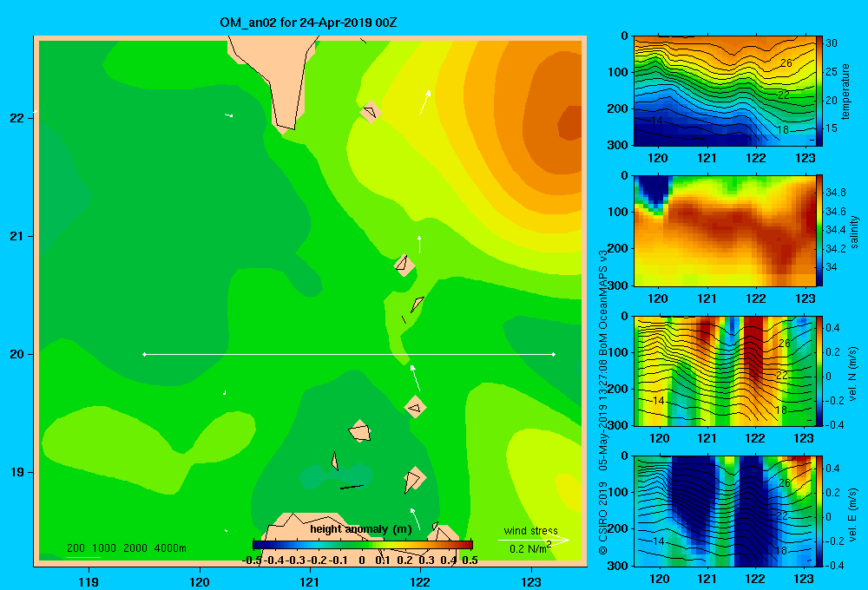Click the 'temperature' axis label

click(845, 91)
